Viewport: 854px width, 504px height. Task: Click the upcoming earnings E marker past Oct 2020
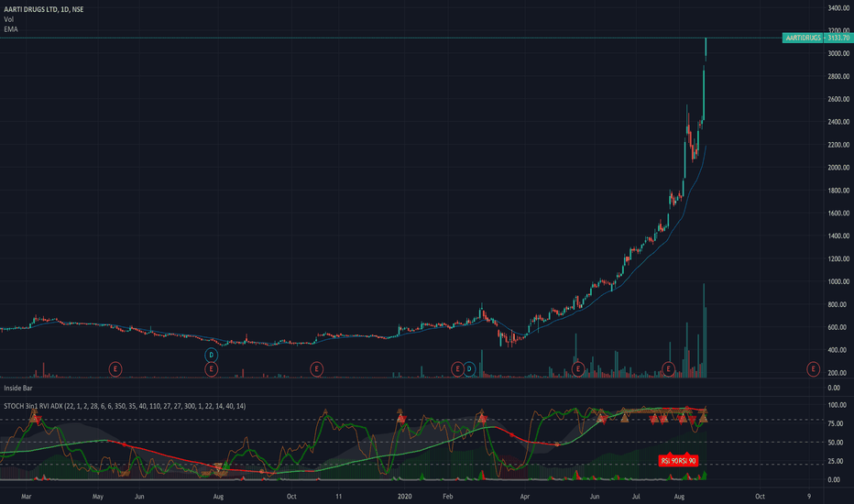(813, 369)
